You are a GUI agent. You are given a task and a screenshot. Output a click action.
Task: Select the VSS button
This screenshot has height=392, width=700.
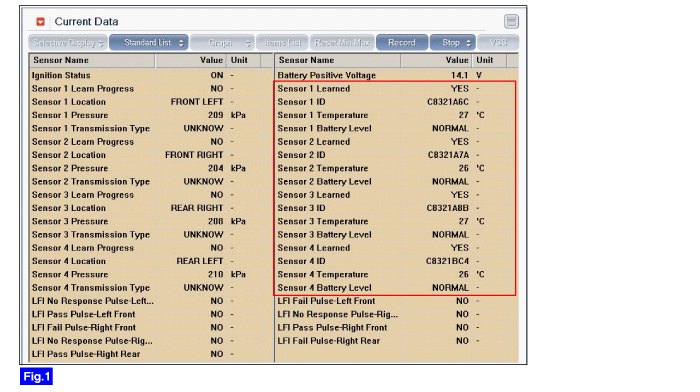point(498,43)
